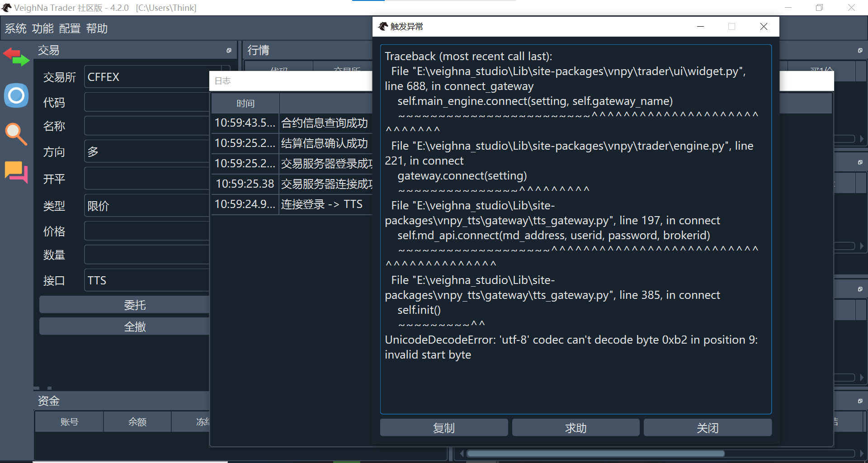
Task: Open the 系统 menu
Action: tap(15, 28)
